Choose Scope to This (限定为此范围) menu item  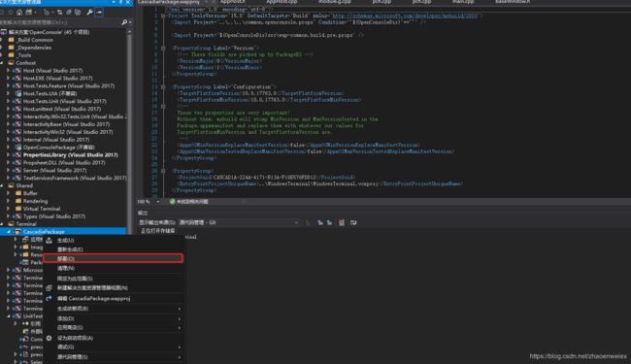(113, 279)
